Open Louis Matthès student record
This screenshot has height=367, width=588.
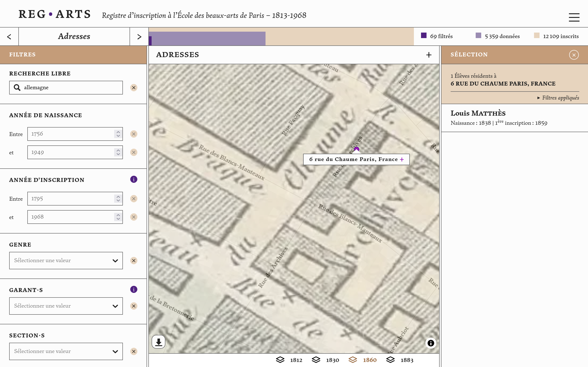[x=478, y=113]
